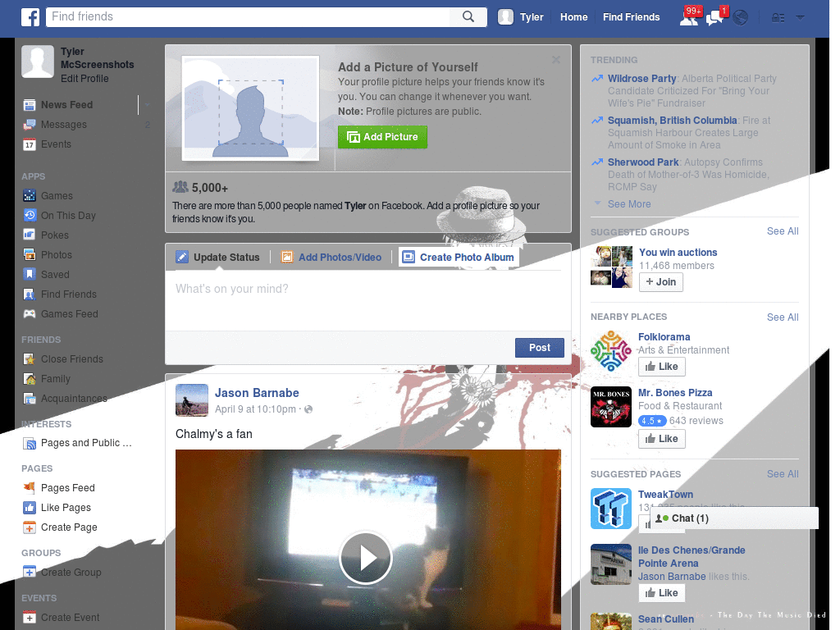840x630 pixels.
Task: Dismiss the Add a Picture card
Action: 556,60
